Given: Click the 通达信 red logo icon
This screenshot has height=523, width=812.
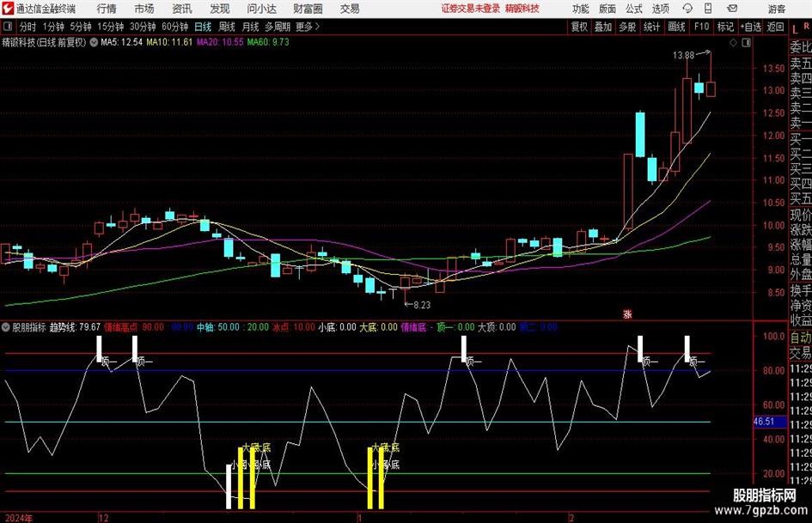Looking at the screenshot, I should [7, 9].
